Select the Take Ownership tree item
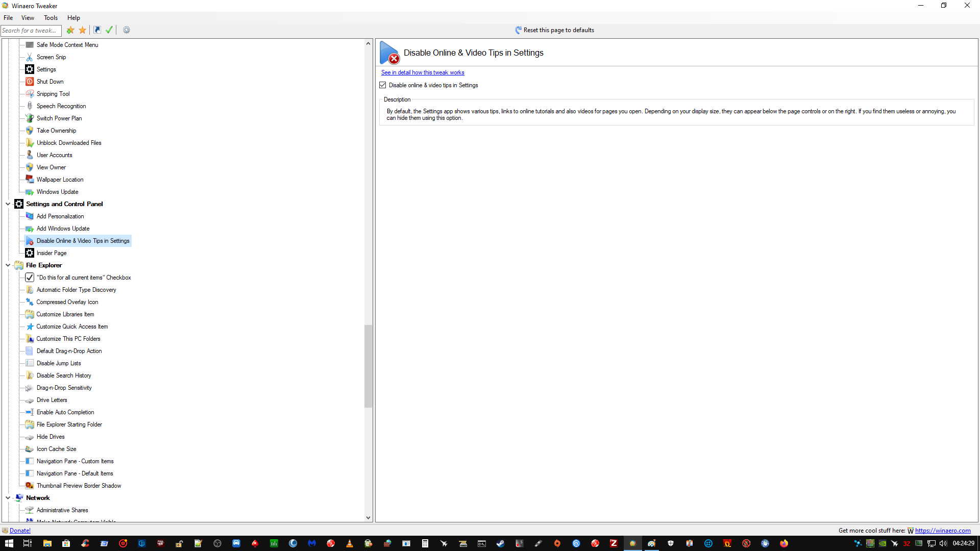Viewport: 980px width, 551px height. tap(56, 131)
